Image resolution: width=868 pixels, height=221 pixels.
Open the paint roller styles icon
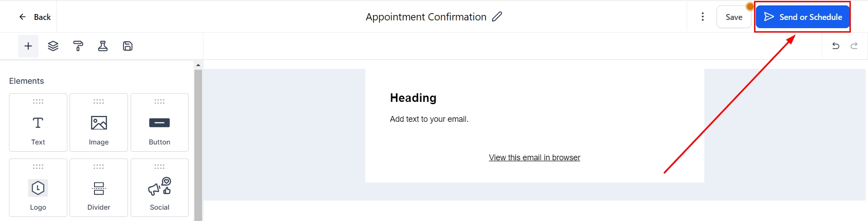point(78,46)
